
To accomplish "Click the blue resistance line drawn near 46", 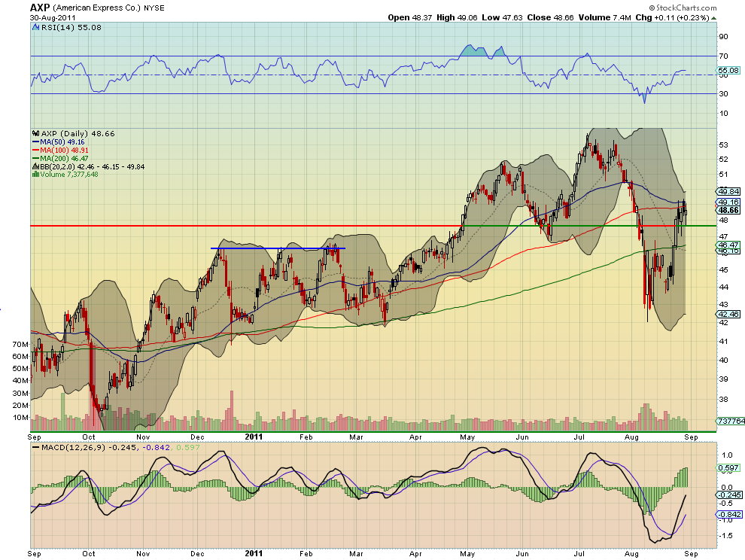I will pos(278,248).
